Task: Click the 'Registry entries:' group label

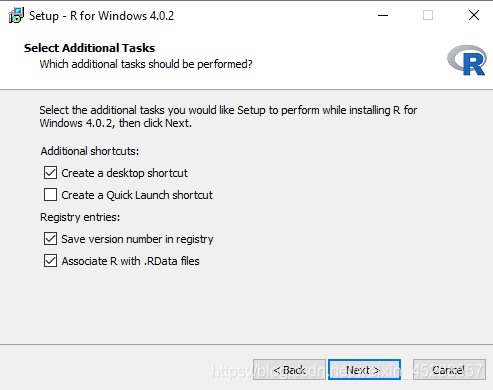Action: pyautogui.click(x=80, y=217)
